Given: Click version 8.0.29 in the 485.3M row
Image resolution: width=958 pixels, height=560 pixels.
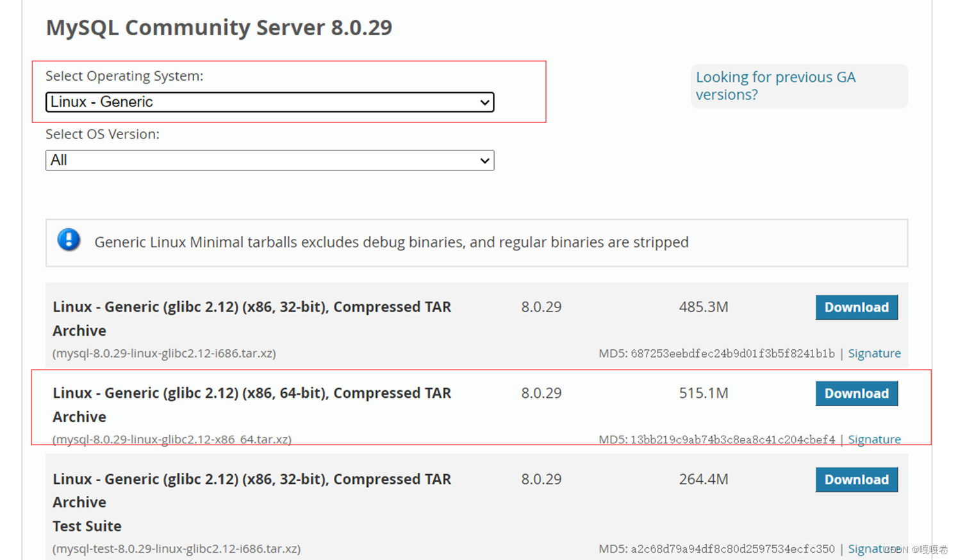Looking at the screenshot, I should [x=541, y=307].
